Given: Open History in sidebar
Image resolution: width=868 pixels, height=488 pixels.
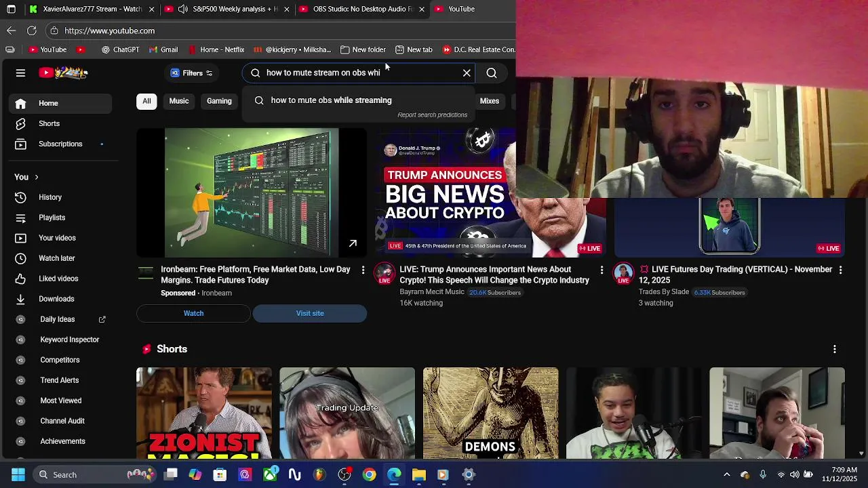Looking at the screenshot, I should pyautogui.click(x=60, y=197).
